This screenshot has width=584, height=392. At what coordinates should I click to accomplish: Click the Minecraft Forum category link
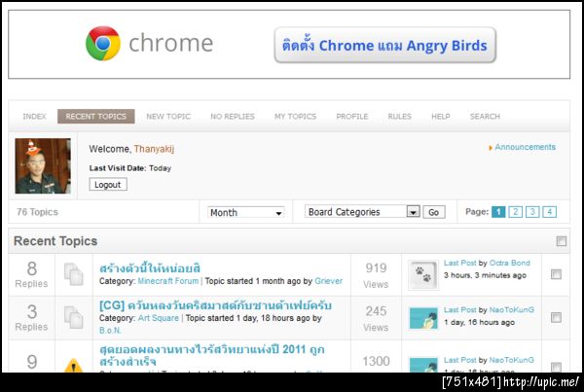[x=168, y=281]
